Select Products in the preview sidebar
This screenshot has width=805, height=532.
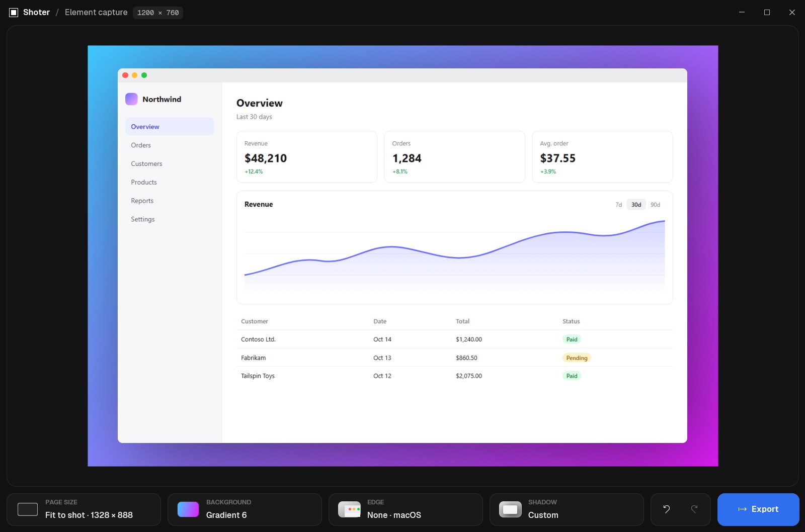tap(170, 182)
